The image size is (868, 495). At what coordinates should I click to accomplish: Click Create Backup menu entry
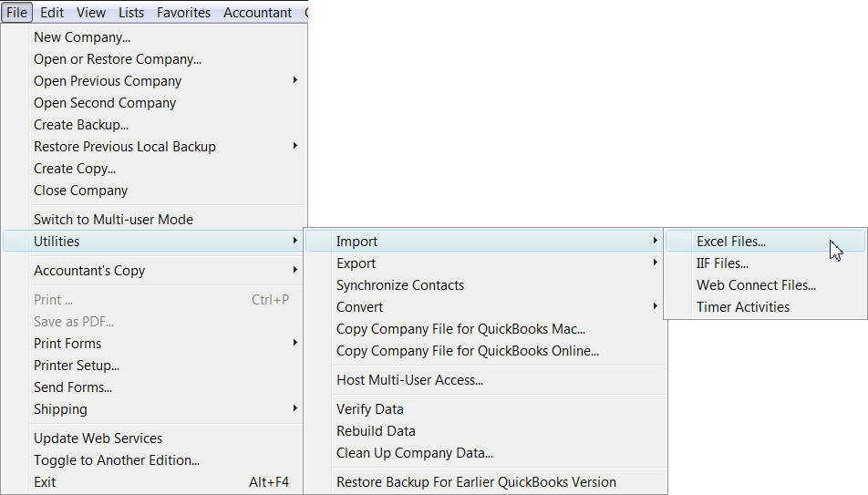81,125
